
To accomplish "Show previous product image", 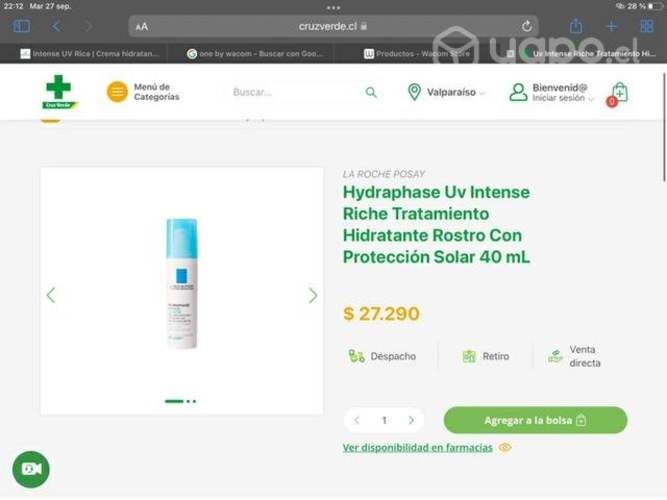I will 51,295.
